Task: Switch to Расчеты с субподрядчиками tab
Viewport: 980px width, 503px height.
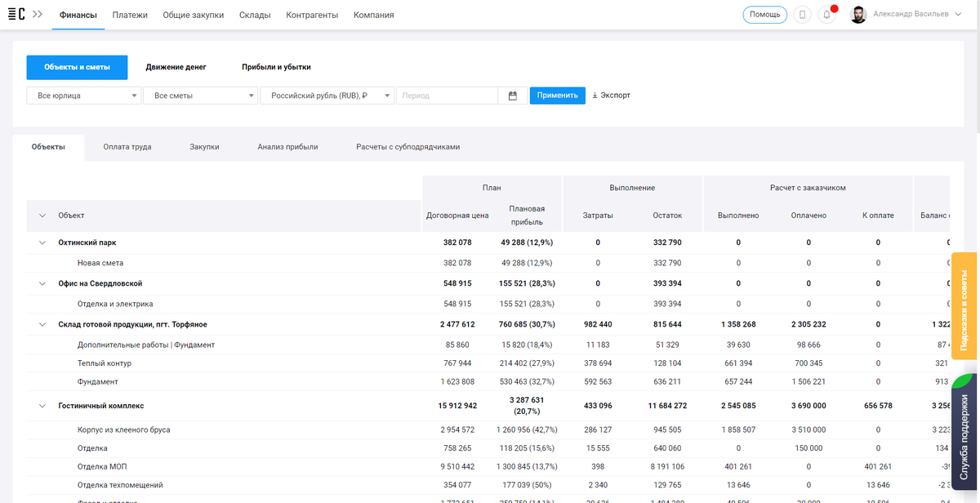Action: [408, 147]
